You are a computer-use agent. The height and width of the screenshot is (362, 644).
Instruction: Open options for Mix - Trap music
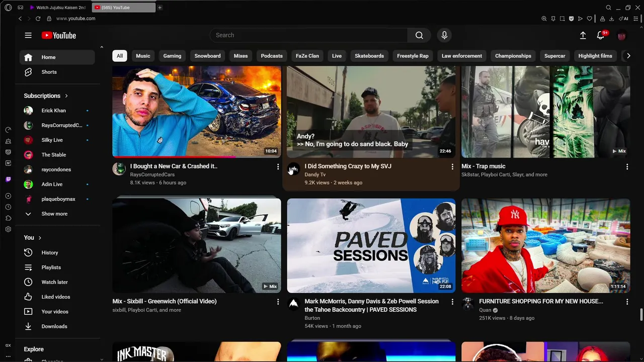click(627, 166)
